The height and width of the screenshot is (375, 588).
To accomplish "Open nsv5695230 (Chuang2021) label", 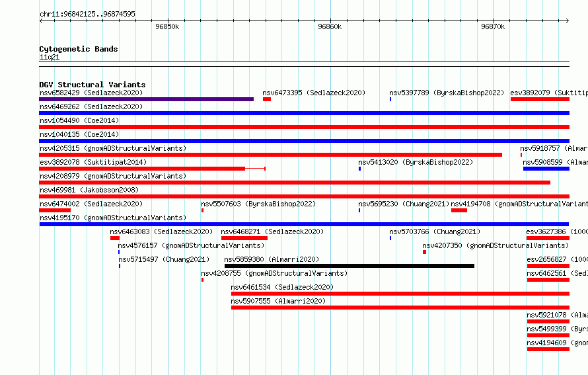I will click(404, 204).
